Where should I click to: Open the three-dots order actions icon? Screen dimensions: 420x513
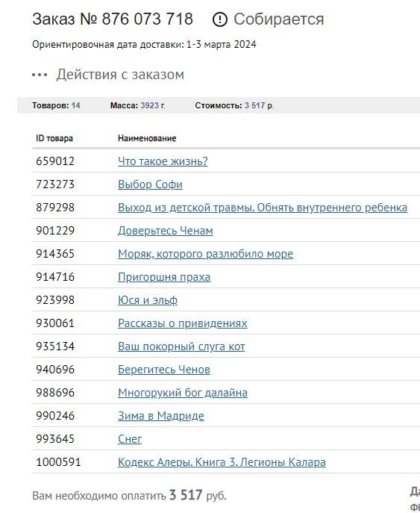(x=40, y=75)
